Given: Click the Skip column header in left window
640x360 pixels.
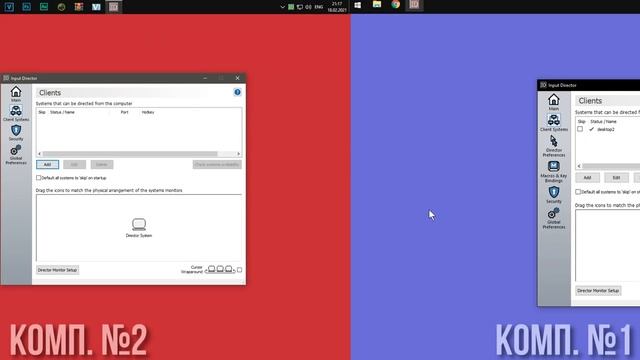Looking at the screenshot, I should click(x=42, y=112).
